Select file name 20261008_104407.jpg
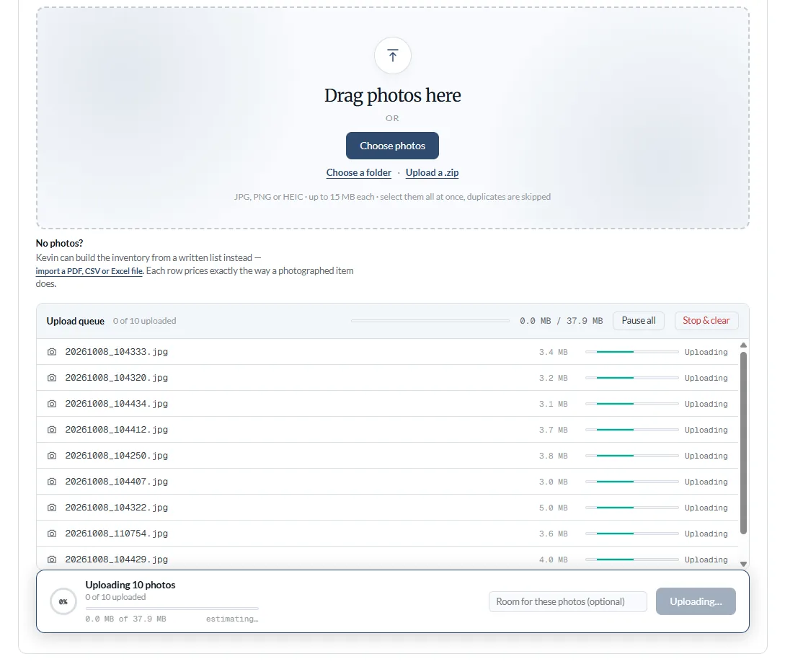The width and height of the screenshot is (785, 672). tap(116, 482)
